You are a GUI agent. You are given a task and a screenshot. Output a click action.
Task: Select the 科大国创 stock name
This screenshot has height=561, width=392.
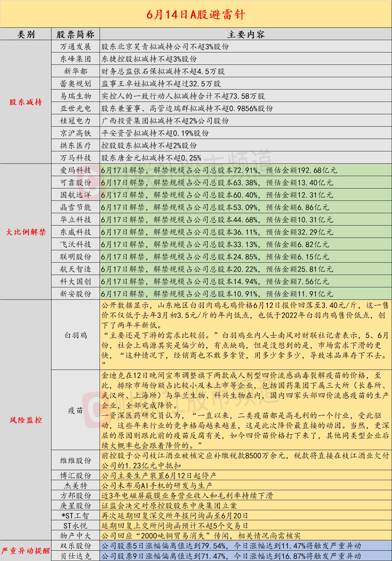pyautogui.click(x=76, y=281)
